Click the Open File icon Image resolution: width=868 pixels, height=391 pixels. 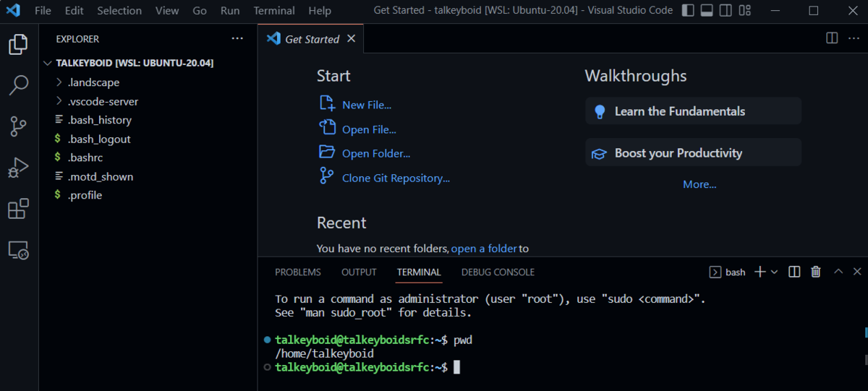pyautogui.click(x=327, y=128)
